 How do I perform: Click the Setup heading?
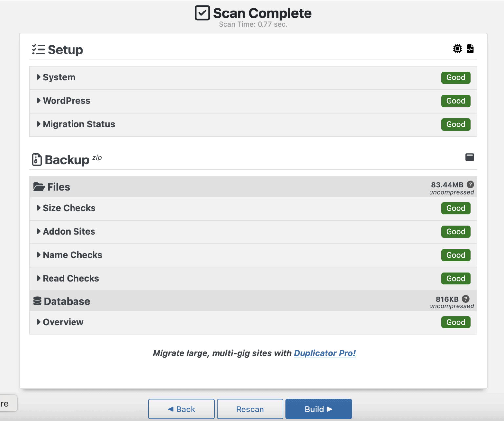pos(65,50)
